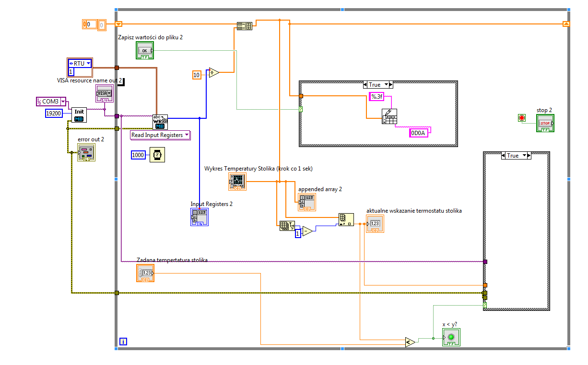Open the RTU enum constant dropdown
Viewport: 588px width, 365px height.
coord(80,63)
